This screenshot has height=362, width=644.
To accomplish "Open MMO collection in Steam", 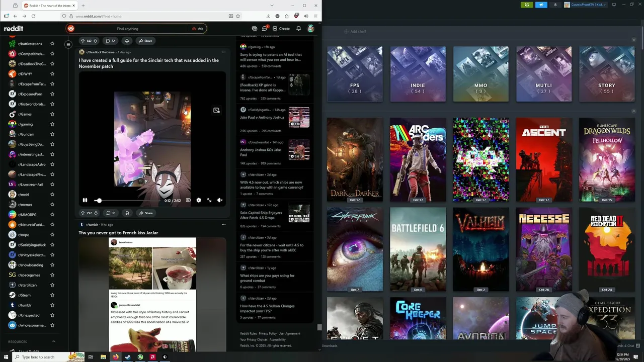I will 480,74.
